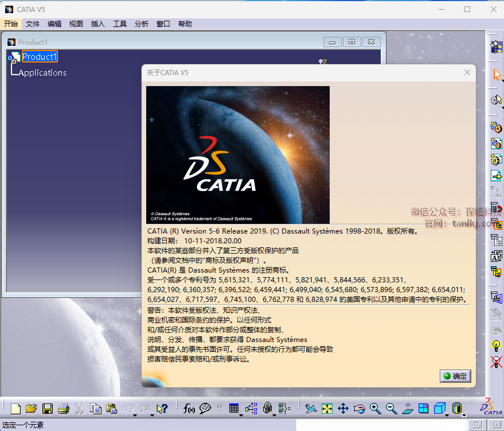Click the command input field in status bar
This screenshot has height=431, width=504.
381,425
